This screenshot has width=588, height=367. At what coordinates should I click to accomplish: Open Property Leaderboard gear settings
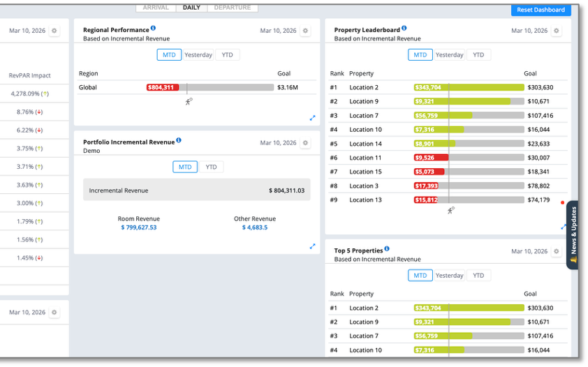(557, 31)
